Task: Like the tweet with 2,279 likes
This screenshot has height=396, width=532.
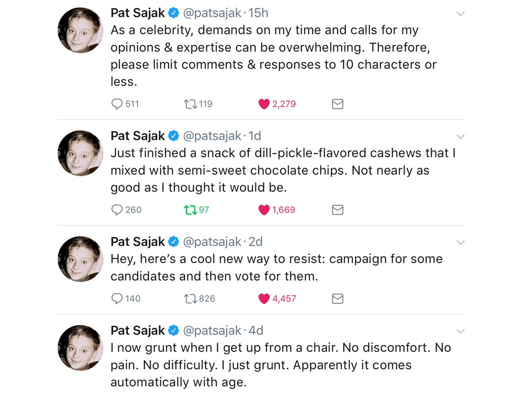Action: click(x=264, y=104)
